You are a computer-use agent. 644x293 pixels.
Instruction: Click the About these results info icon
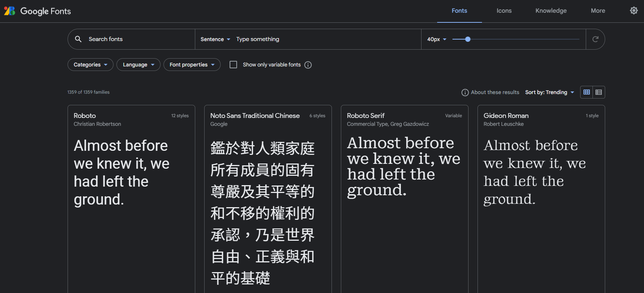465,93
